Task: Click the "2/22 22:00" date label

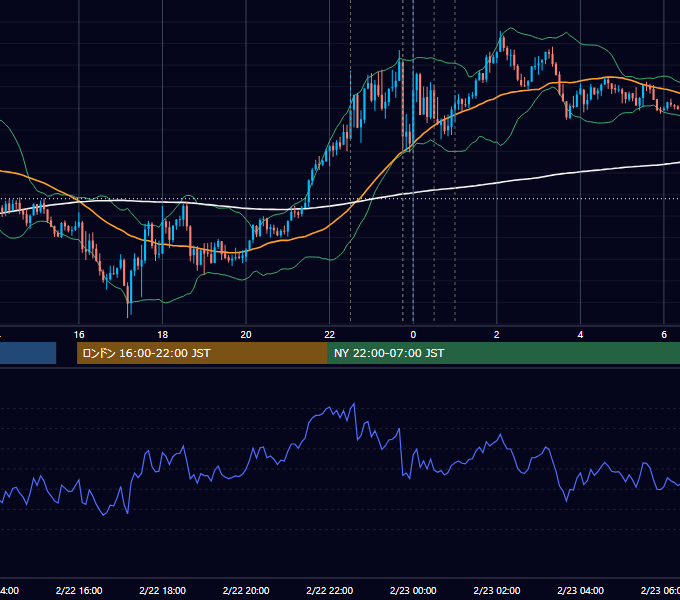Action: click(330, 590)
